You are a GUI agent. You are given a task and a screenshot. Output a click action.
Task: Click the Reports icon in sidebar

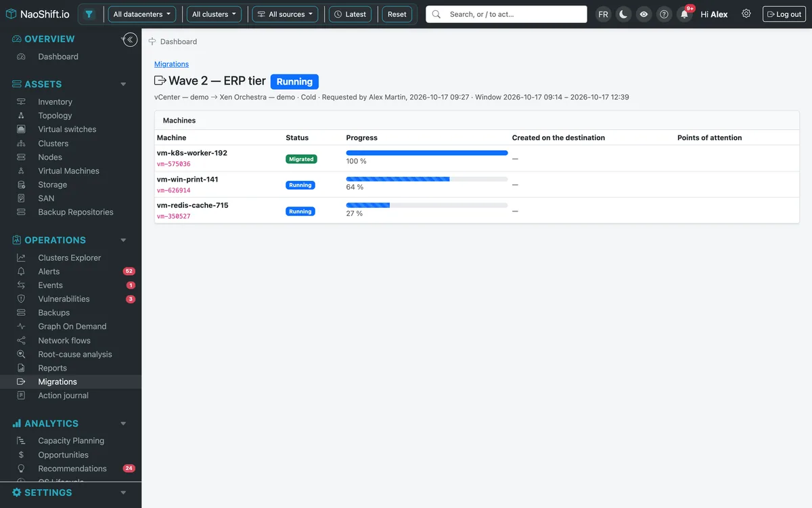pos(22,368)
